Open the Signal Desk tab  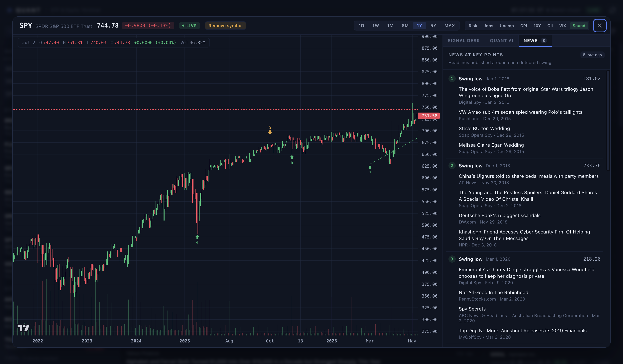click(x=463, y=41)
